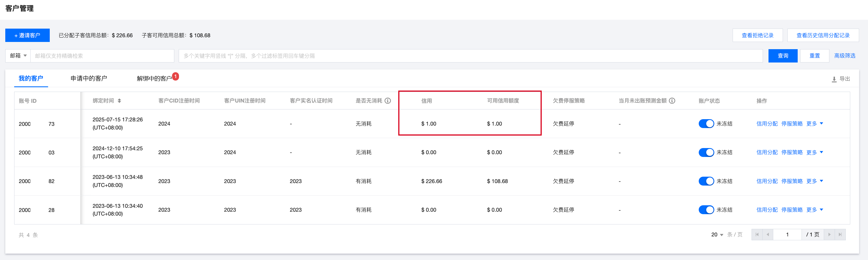The width and height of the screenshot is (868, 260).
Task: Jump to last page arrow
Action: click(x=840, y=234)
